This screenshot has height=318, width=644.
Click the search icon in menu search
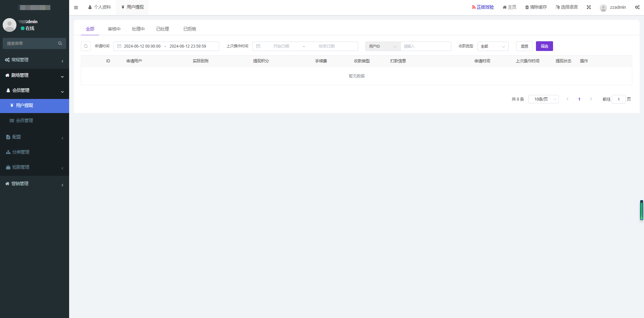[x=60, y=43]
